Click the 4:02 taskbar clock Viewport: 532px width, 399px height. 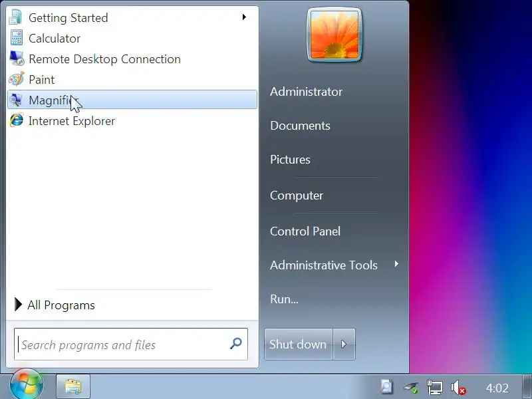coord(497,388)
